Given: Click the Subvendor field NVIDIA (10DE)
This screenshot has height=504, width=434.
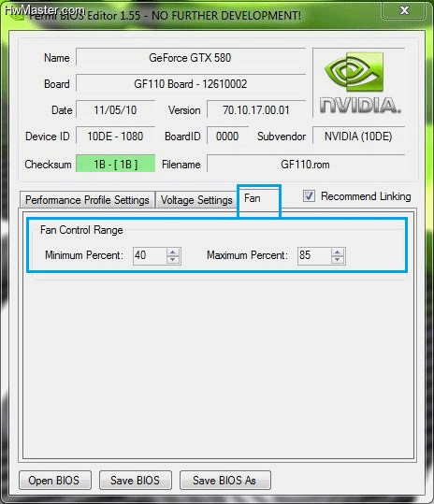Looking at the screenshot, I should pos(358,137).
